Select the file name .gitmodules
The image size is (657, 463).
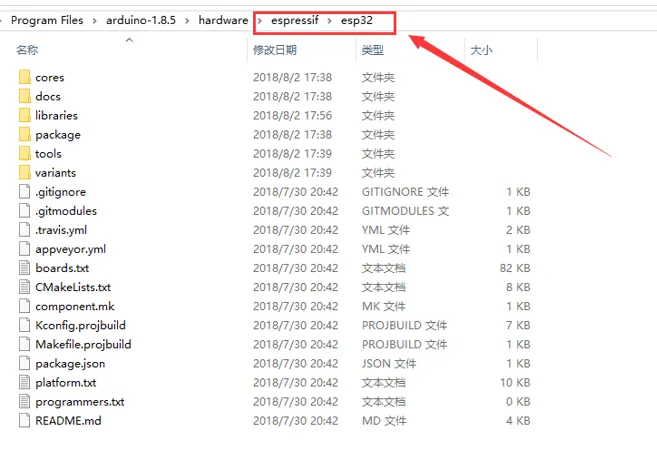(66, 211)
